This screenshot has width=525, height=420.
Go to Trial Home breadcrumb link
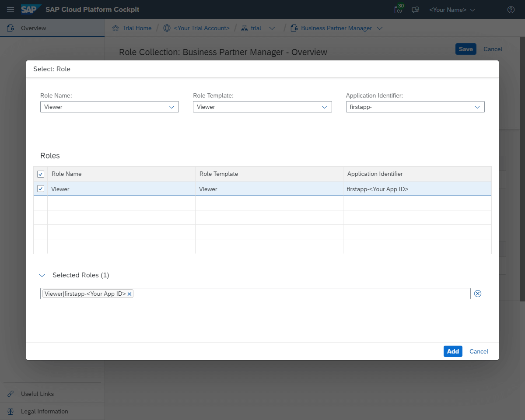point(137,28)
